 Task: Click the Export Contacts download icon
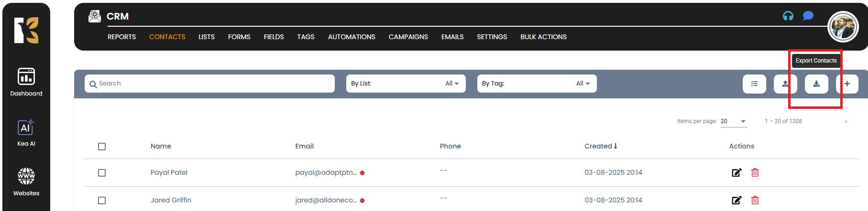[x=816, y=84]
